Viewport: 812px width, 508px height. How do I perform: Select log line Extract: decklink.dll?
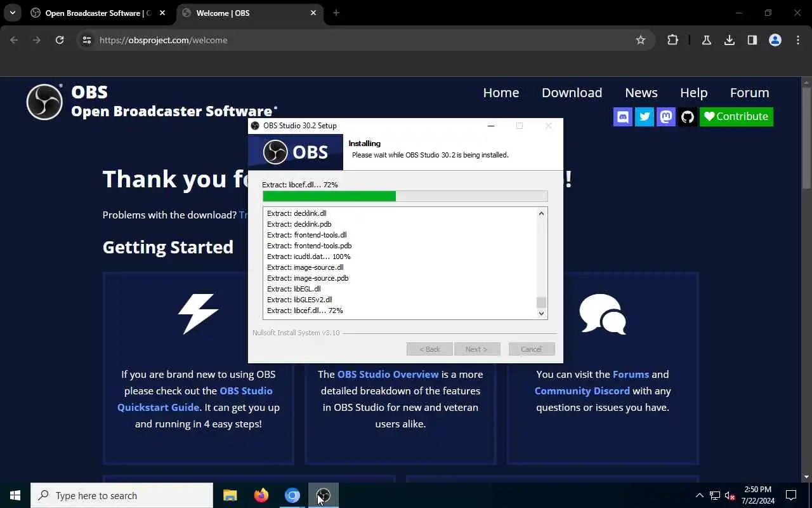297,213
